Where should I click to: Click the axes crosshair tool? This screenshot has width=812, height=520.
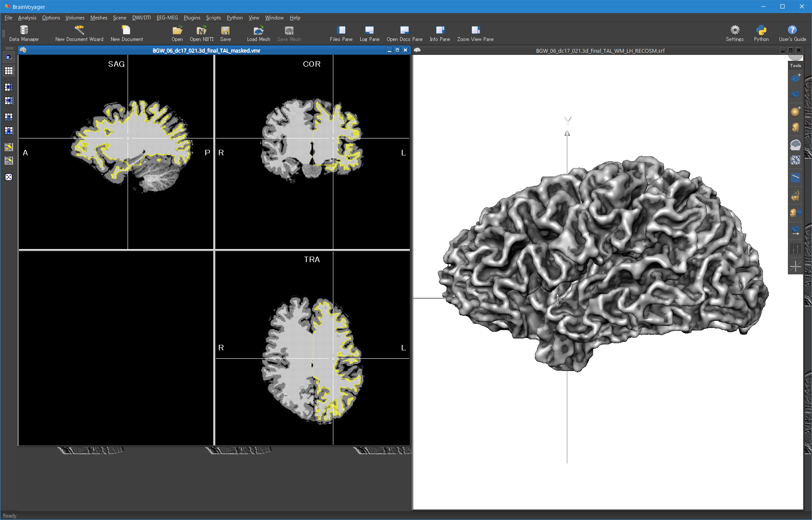[796, 266]
